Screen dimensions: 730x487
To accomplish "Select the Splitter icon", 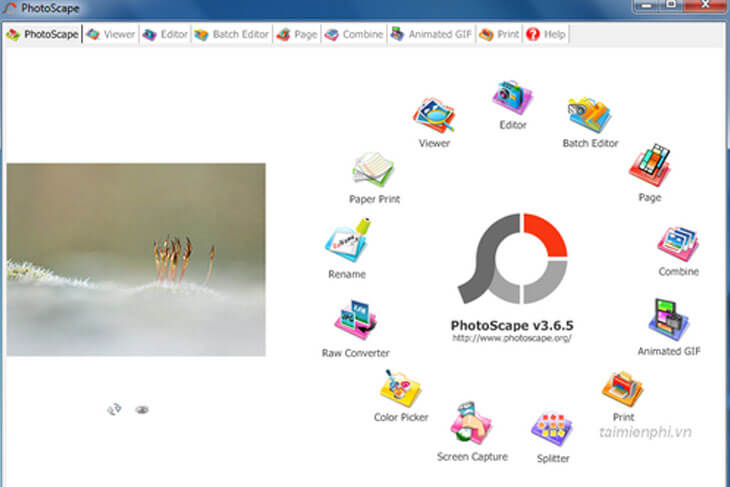I will 551,430.
